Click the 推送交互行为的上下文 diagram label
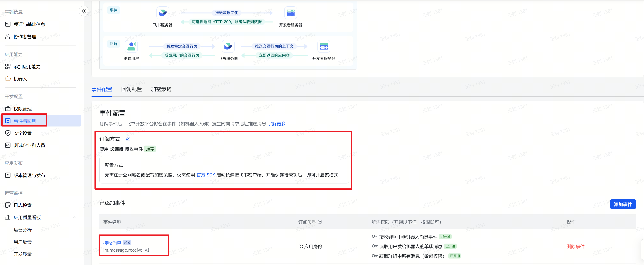The height and width of the screenshot is (265, 644). point(274,46)
